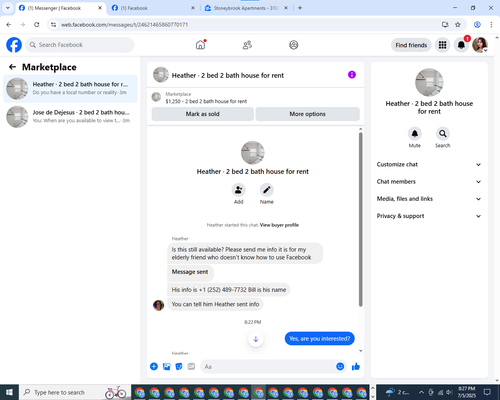Send a thumbs-up like
The image size is (500, 400).
pyautogui.click(x=356, y=367)
